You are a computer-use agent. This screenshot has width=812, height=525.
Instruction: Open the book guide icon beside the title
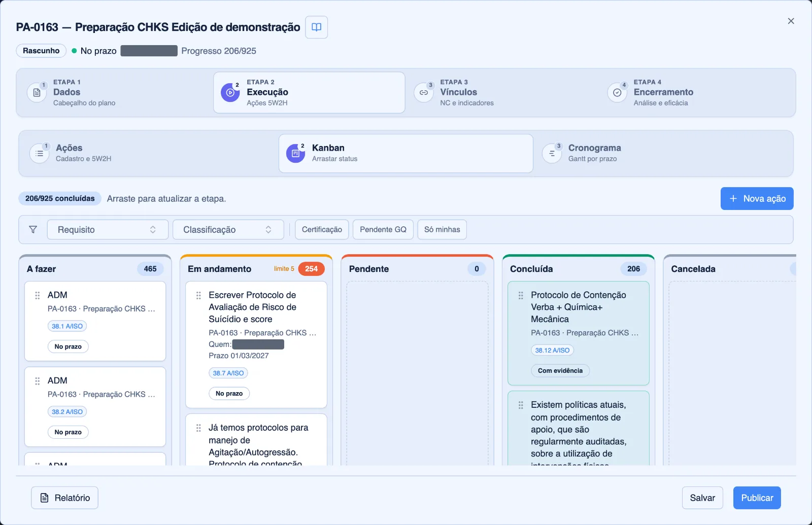click(316, 27)
